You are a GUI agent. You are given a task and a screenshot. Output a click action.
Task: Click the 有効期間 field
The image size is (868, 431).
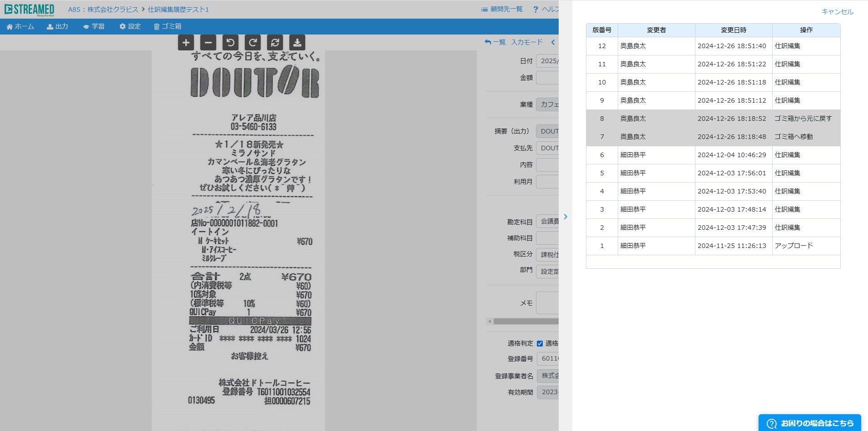[548, 392]
